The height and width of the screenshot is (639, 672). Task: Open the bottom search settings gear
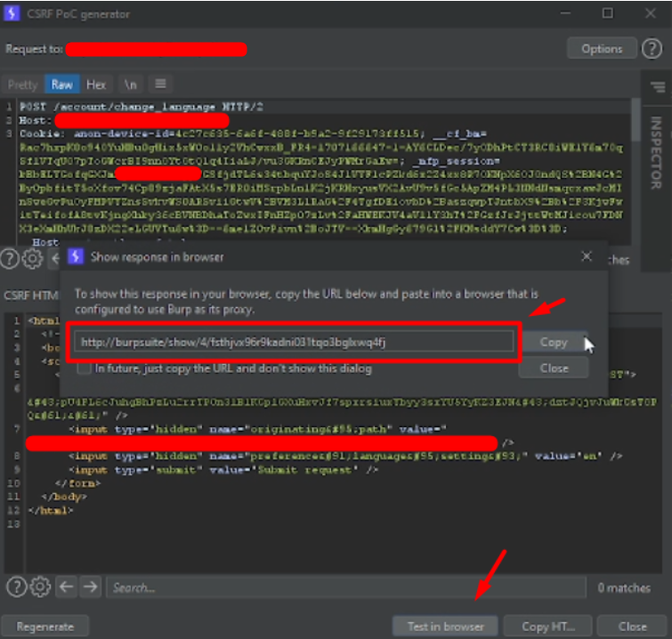coord(40,587)
